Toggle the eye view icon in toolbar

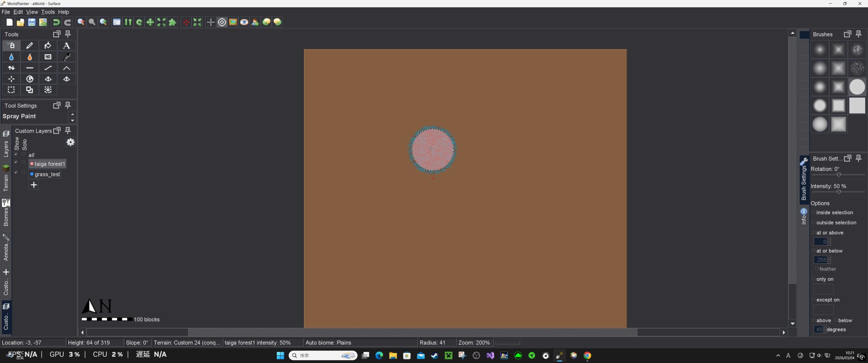(244, 22)
